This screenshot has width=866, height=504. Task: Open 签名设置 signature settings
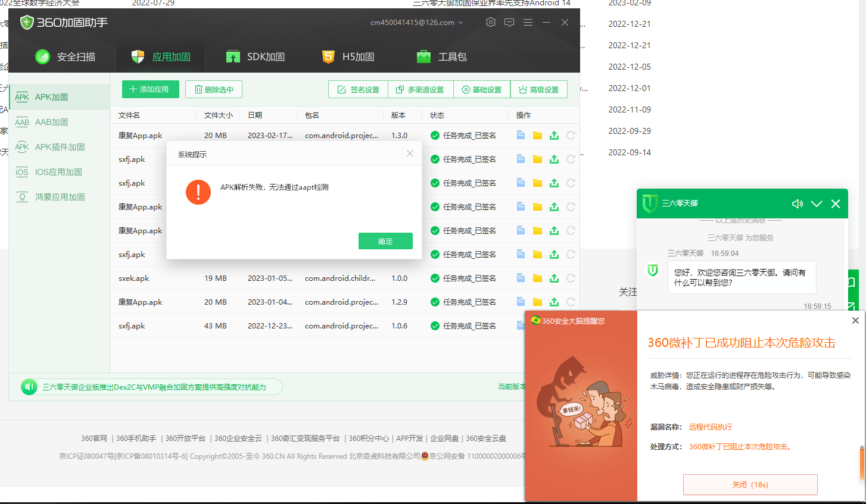[359, 89]
